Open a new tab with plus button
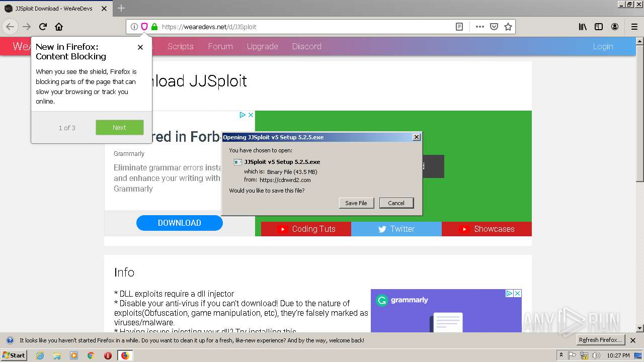 [121, 8]
